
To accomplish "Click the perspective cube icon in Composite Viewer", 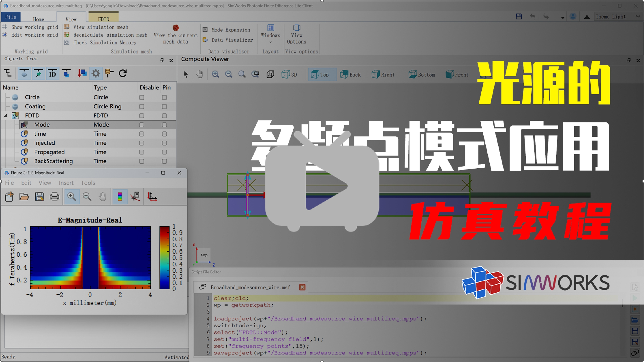I will (x=270, y=74).
